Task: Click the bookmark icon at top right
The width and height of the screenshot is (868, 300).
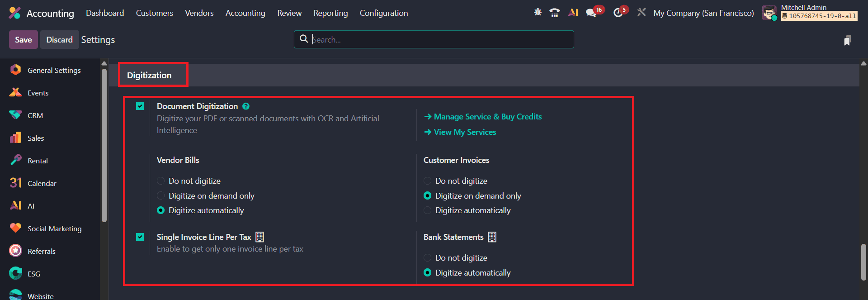Action: click(x=848, y=41)
